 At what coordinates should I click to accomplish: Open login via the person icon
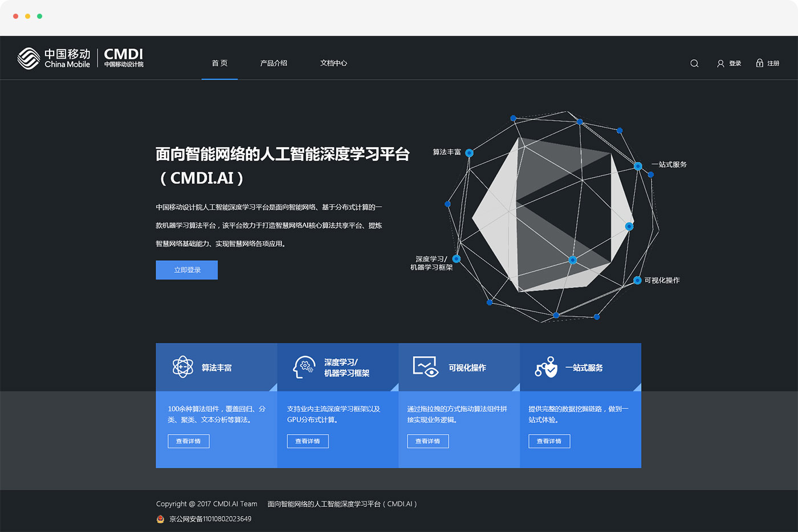point(720,63)
